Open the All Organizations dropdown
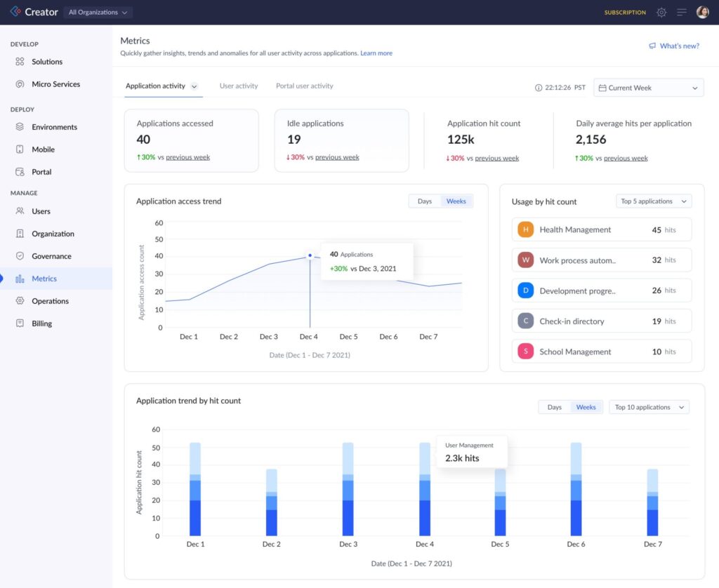Image resolution: width=719 pixels, height=588 pixels. point(97,11)
